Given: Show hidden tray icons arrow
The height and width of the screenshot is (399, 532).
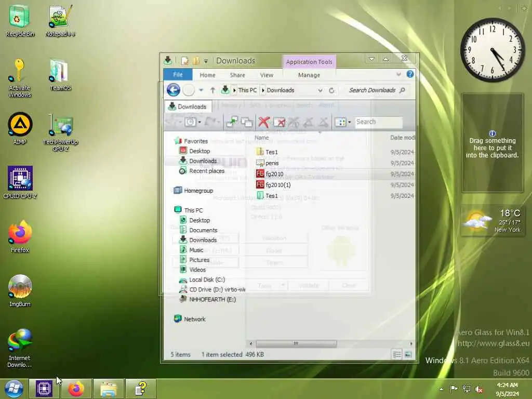Looking at the screenshot, I should pyautogui.click(x=441, y=389).
